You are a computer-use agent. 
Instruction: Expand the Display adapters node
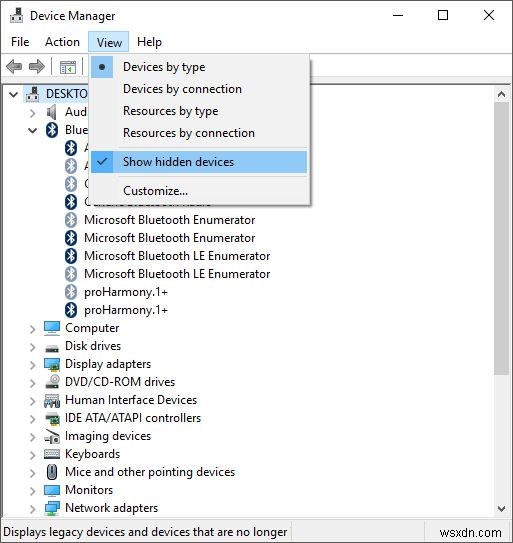33,365
